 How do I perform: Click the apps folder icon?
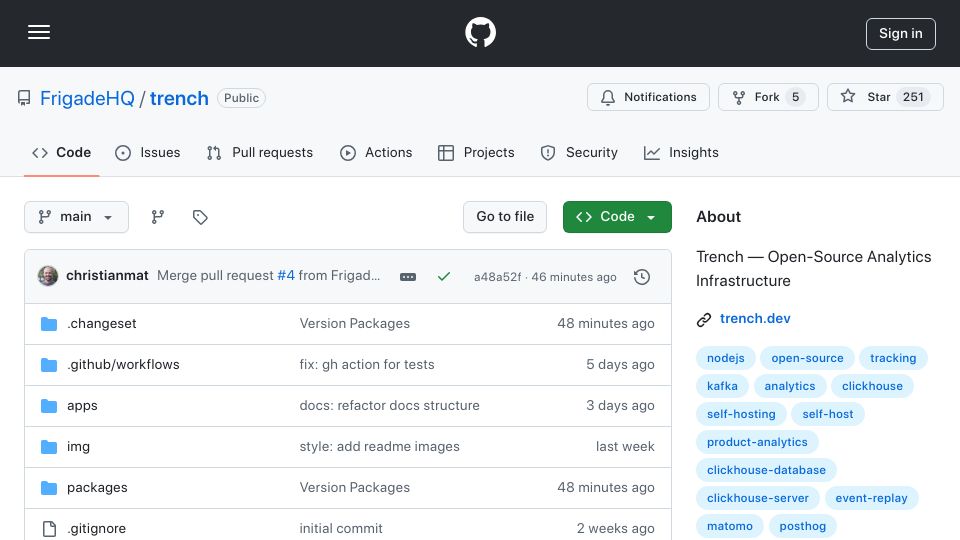(49, 406)
